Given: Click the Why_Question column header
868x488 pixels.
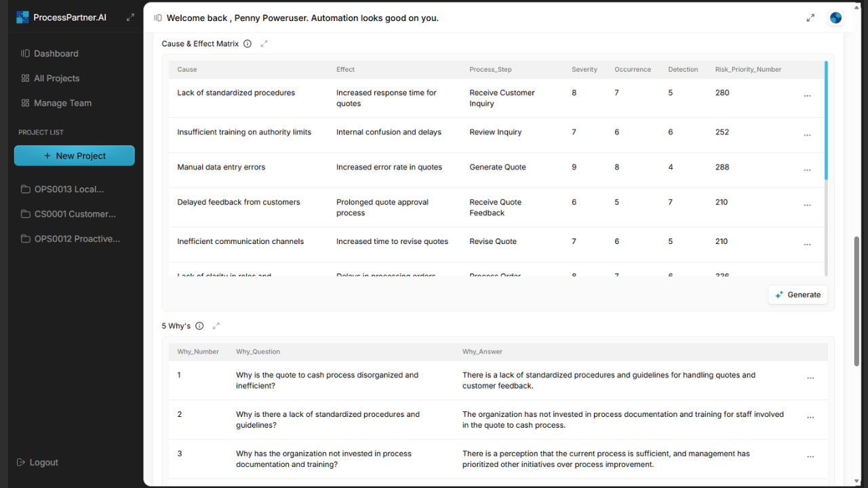Looking at the screenshot, I should point(258,352).
